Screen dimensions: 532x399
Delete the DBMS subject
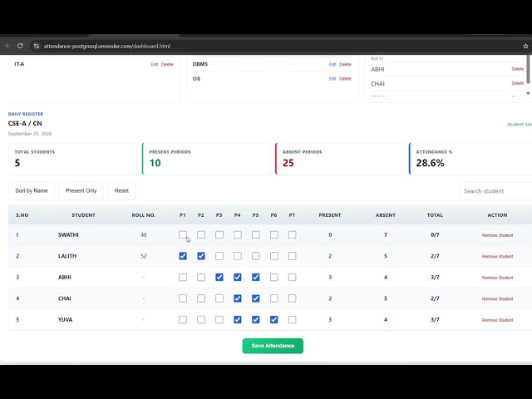click(345, 64)
